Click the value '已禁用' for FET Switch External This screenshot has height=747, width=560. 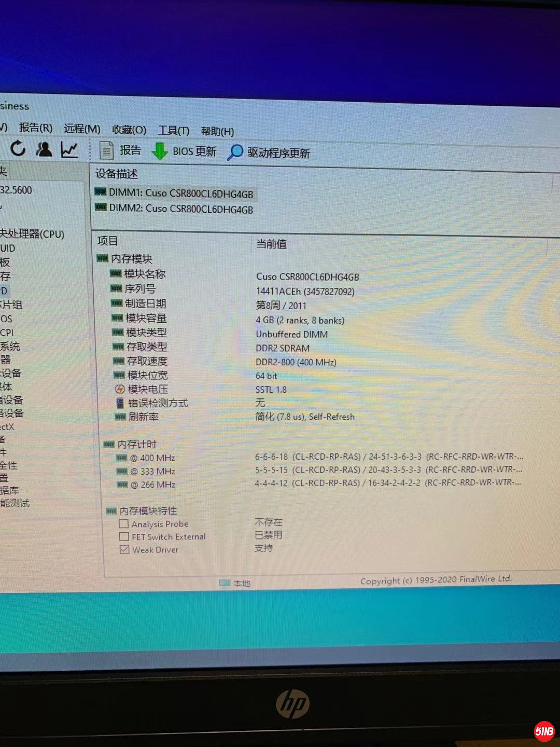(x=269, y=535)
